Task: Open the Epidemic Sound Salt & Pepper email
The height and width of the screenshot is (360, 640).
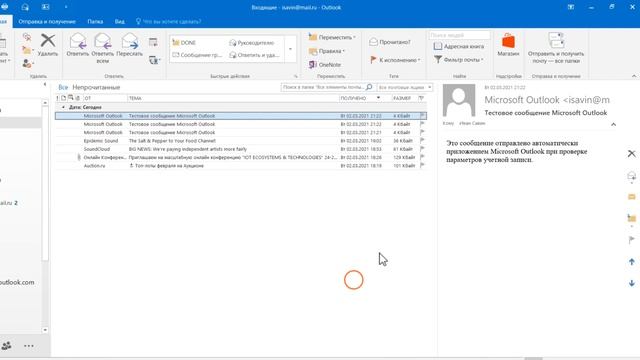Action: (x=241, y=141)
